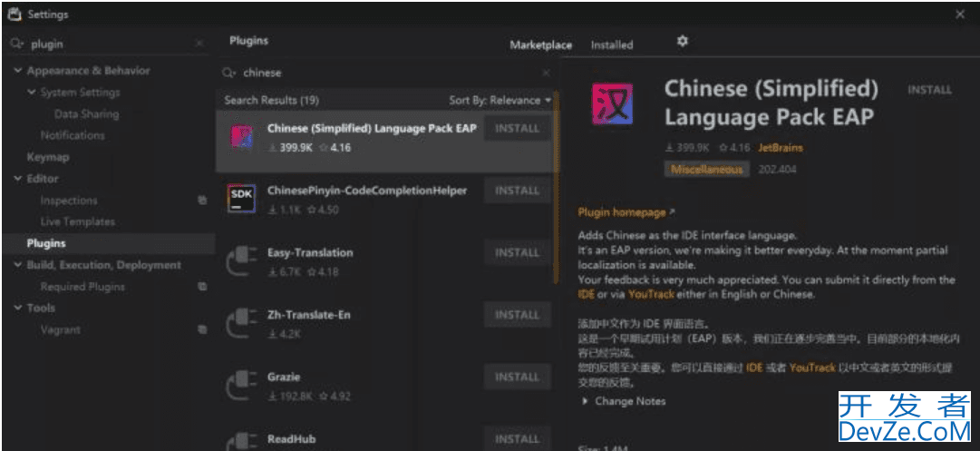
Task: Select Notifications in settings tree
Action: tap(73, 135)
